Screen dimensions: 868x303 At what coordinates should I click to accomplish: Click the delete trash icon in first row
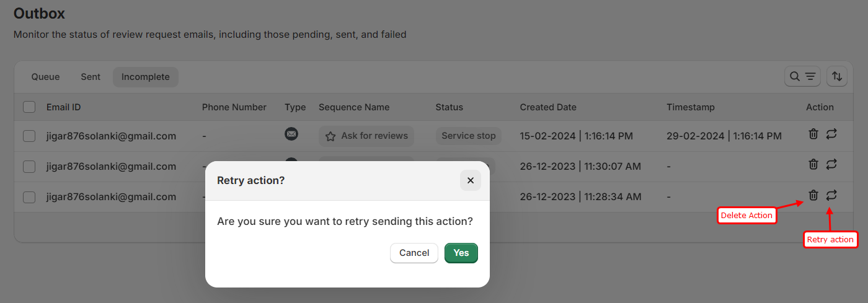pyautogui.click(x=813, y=134)
